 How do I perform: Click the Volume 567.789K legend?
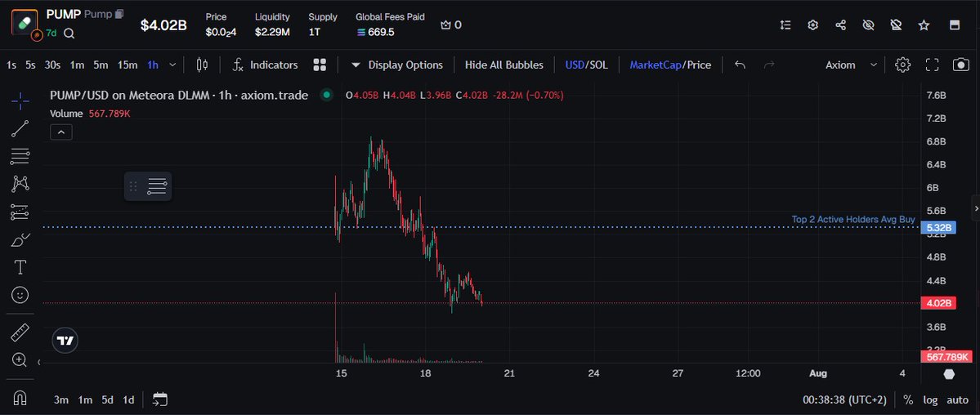[90, 113]
